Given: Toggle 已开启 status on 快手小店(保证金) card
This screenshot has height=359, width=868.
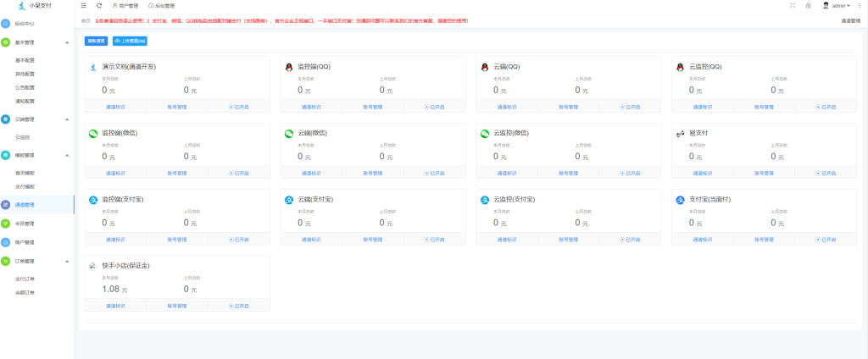Looking at the screenshot, I should point(239,306).
